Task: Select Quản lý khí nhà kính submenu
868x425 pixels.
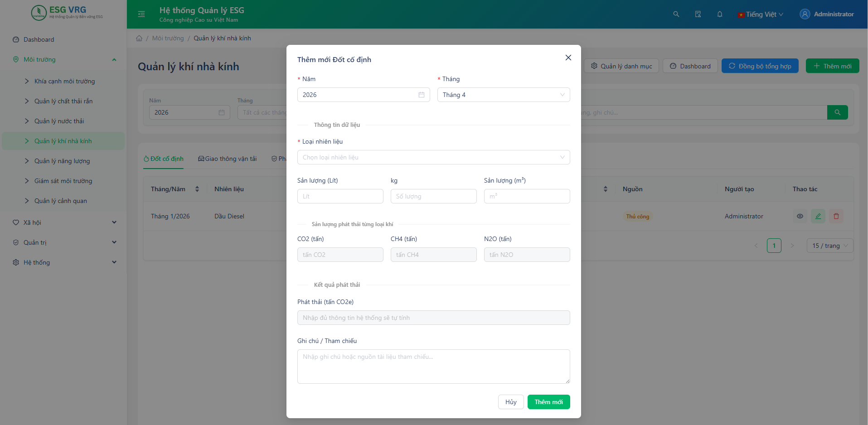Action: (x=63, y=141)
